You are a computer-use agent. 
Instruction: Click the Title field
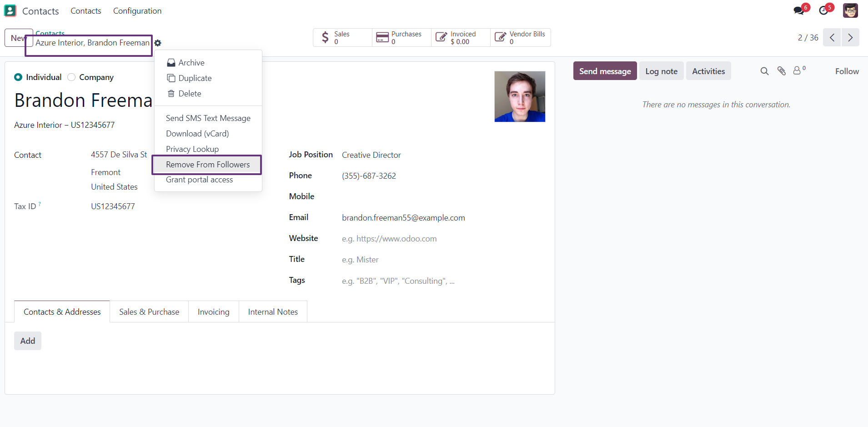click(443, 260)
